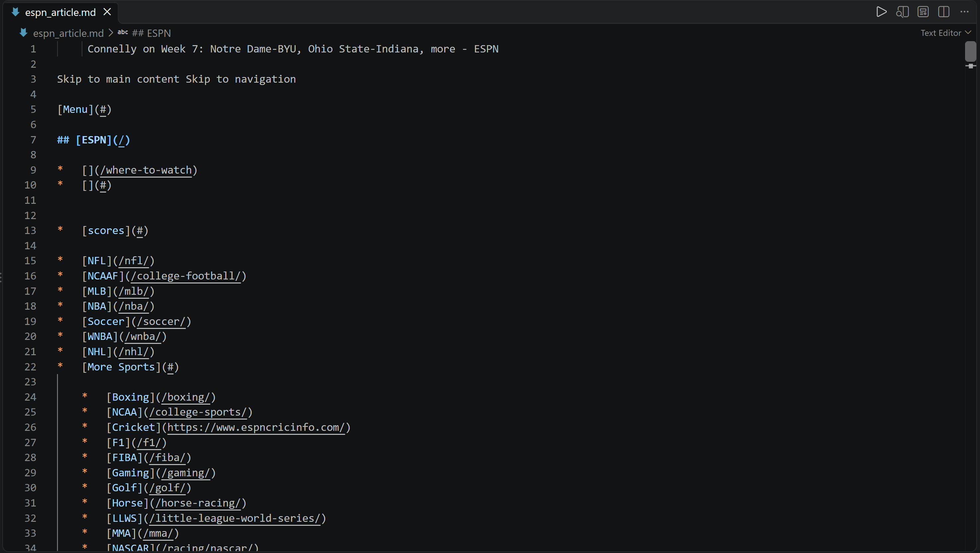Click the 'Connelly on Week 7' title line
This screenshot has width=980, height=553.
click(293, 49)
